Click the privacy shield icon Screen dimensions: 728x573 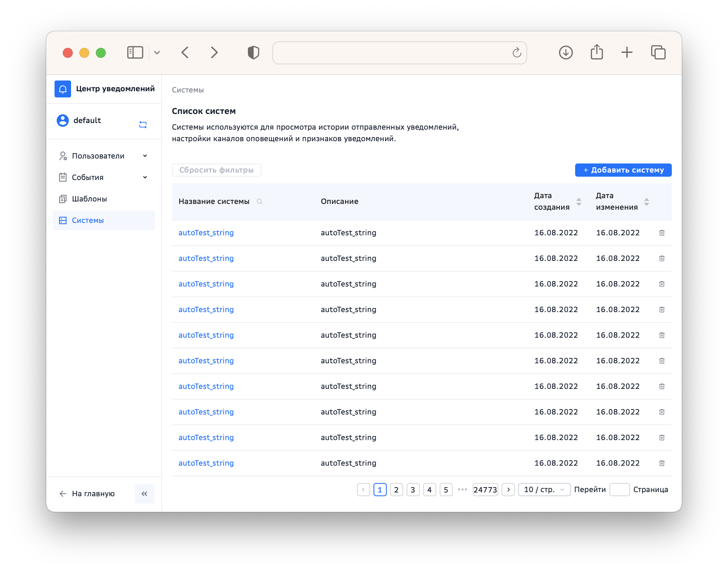tap(253, 52)
